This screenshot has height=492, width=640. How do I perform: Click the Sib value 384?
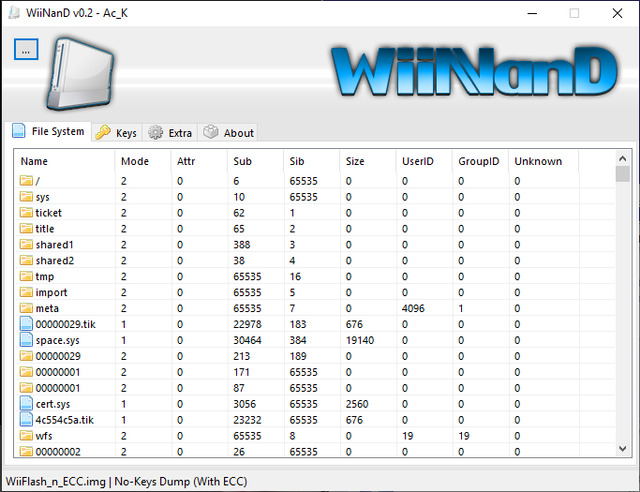298,340
